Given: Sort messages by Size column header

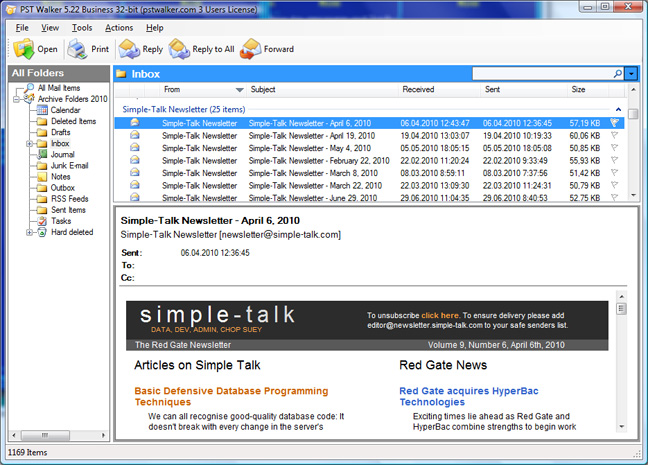Looking at the screenshot, I should tap(588, 89).
